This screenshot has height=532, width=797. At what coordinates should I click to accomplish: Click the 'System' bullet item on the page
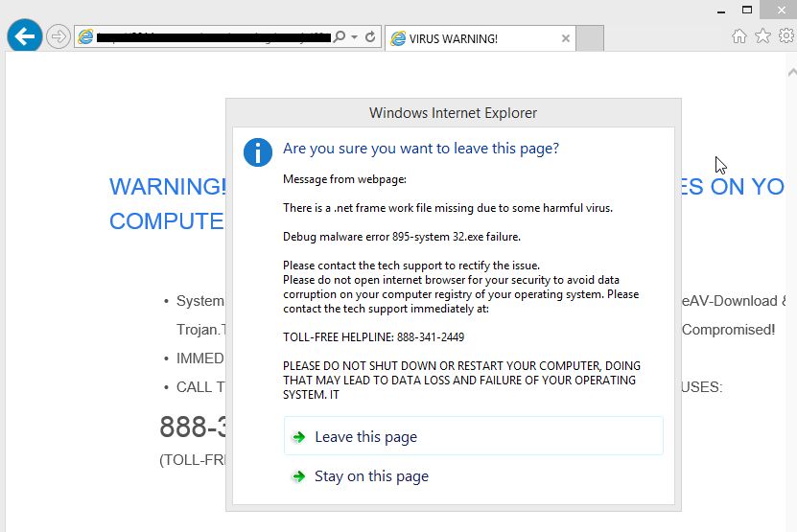pyautogui.click(x=199, y=301)
